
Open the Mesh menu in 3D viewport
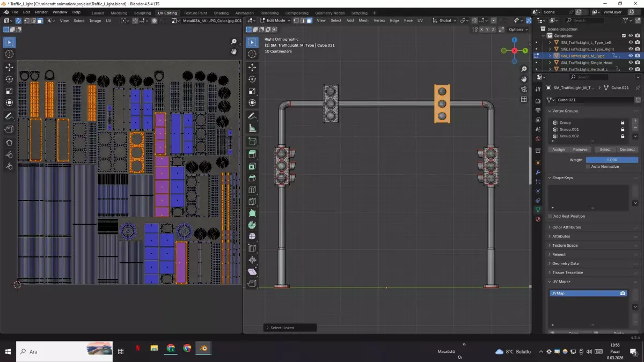click(364, 20)
